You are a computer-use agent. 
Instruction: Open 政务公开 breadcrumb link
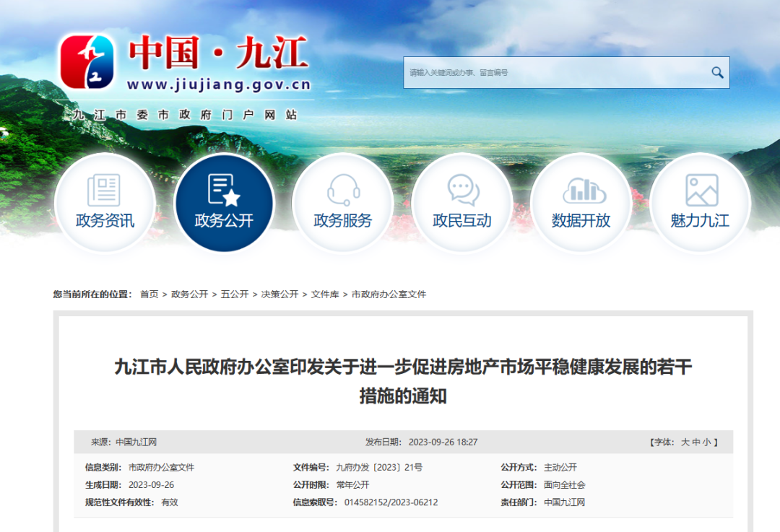point(189,295)
